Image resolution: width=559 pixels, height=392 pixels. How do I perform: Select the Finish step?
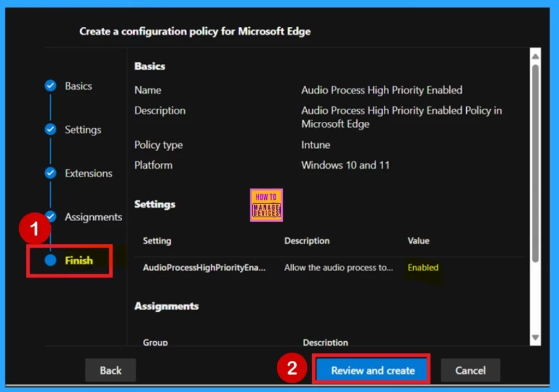(x=79, y=260)
